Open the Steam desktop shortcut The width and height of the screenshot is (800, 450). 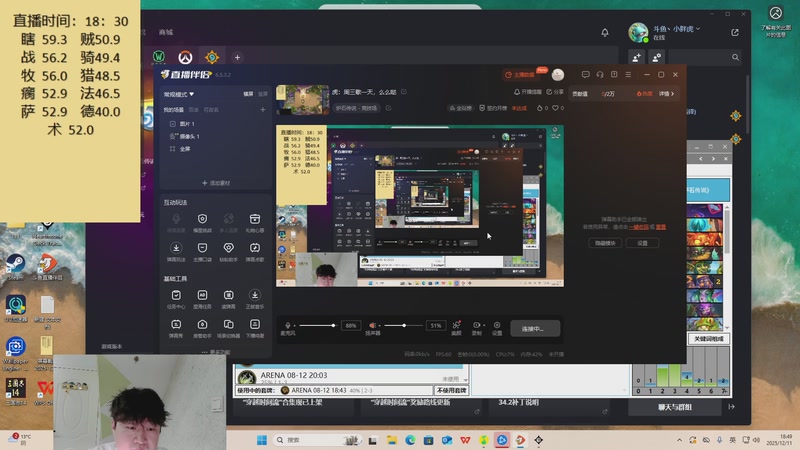tap(15, 265)
